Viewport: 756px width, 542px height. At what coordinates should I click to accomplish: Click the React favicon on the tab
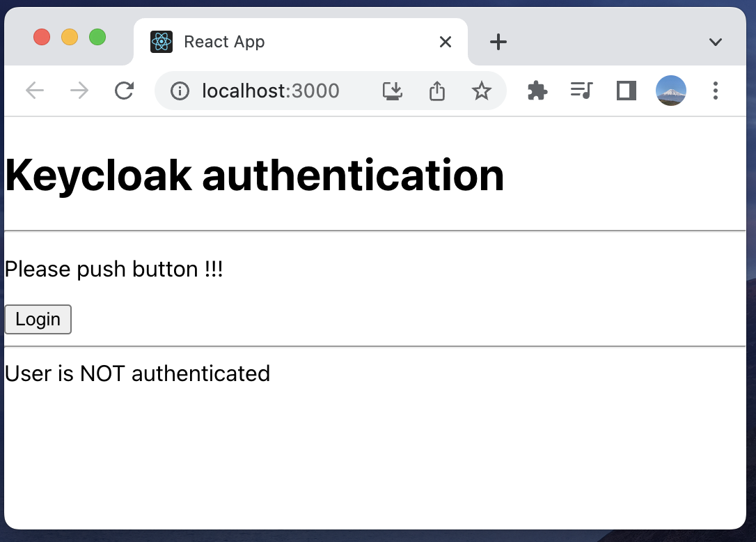pos(162,42)
